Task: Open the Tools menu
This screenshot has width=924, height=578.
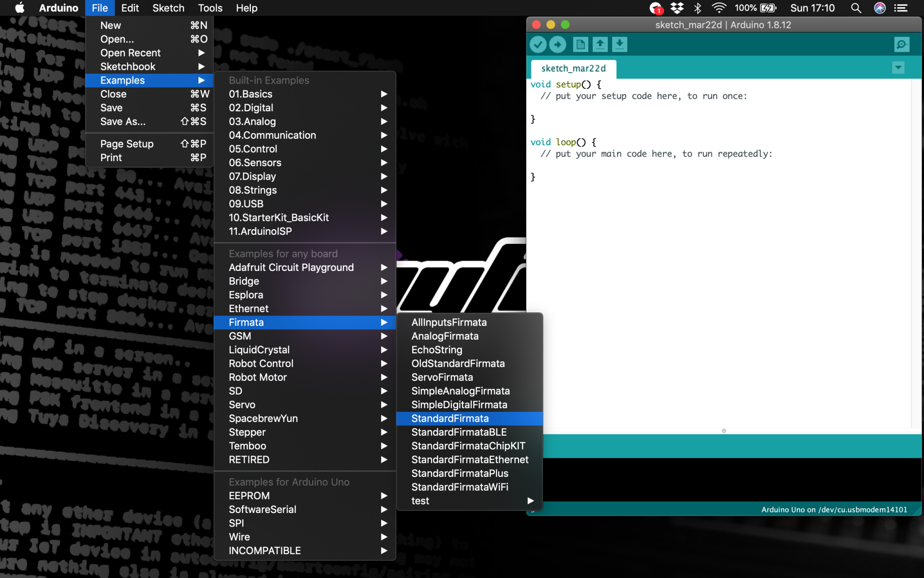Action: click(x=210, y=8)
